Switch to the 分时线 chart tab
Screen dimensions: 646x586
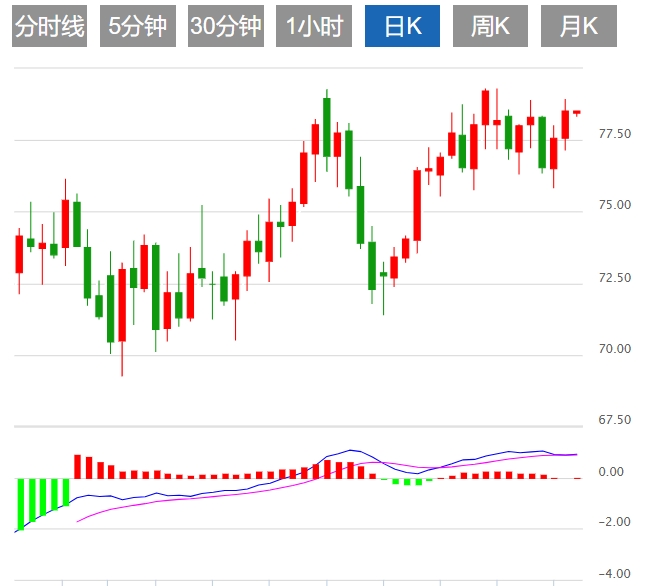click(x=49, y=26)
